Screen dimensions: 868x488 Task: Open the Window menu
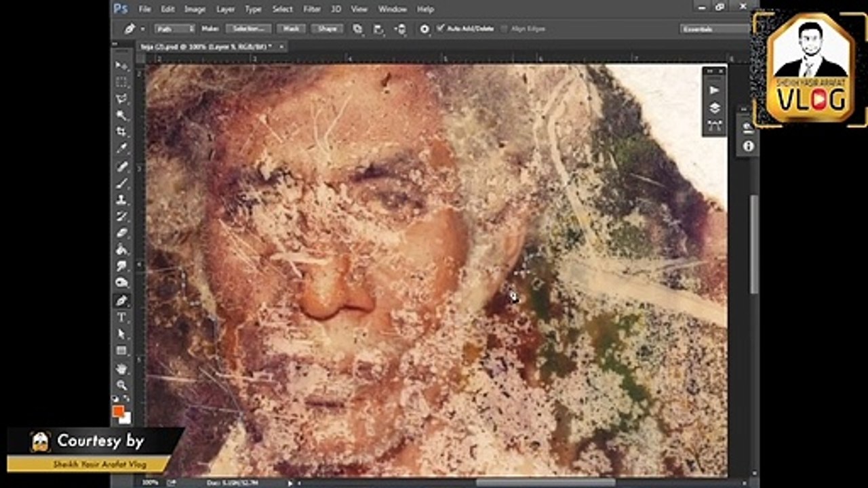[x=392, y=9]
